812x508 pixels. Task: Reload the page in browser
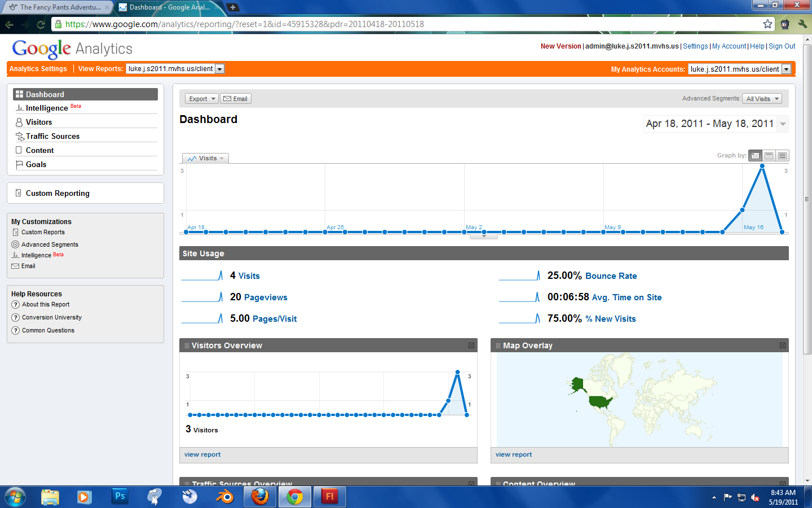41,24
